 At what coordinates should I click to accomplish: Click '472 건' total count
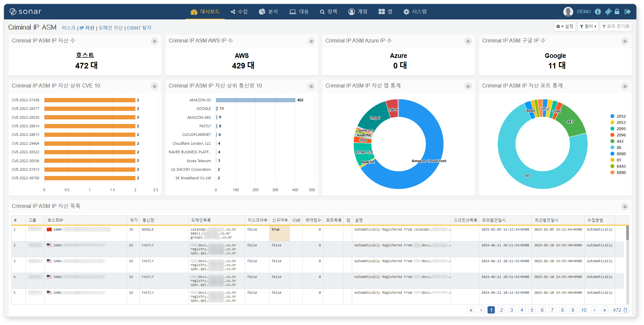[x=620, y=310]
